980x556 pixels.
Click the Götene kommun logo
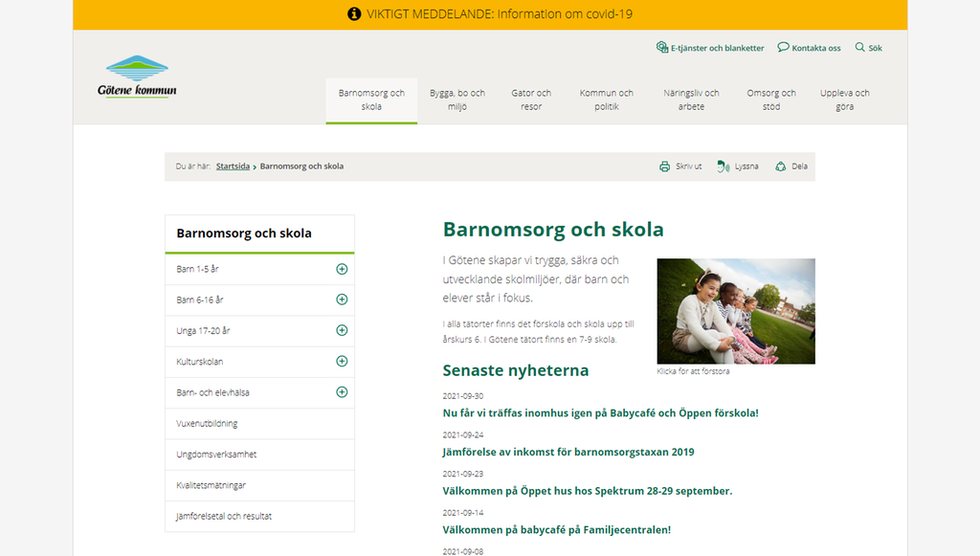click(x=137, y=77)
